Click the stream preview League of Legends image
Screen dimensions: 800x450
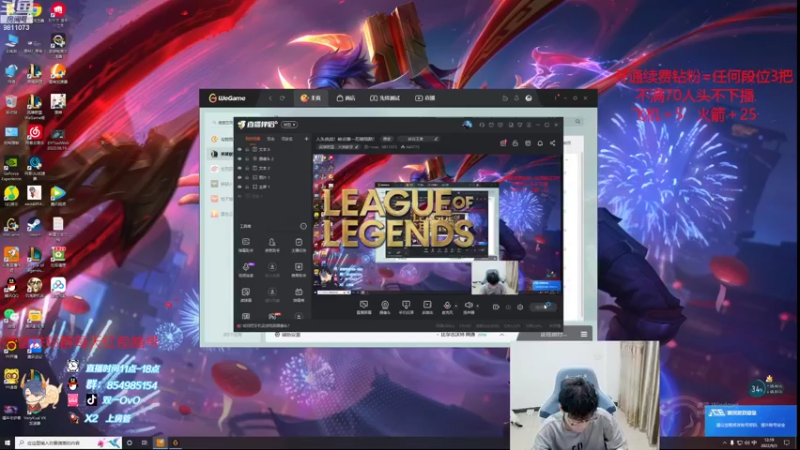(399, 219)
